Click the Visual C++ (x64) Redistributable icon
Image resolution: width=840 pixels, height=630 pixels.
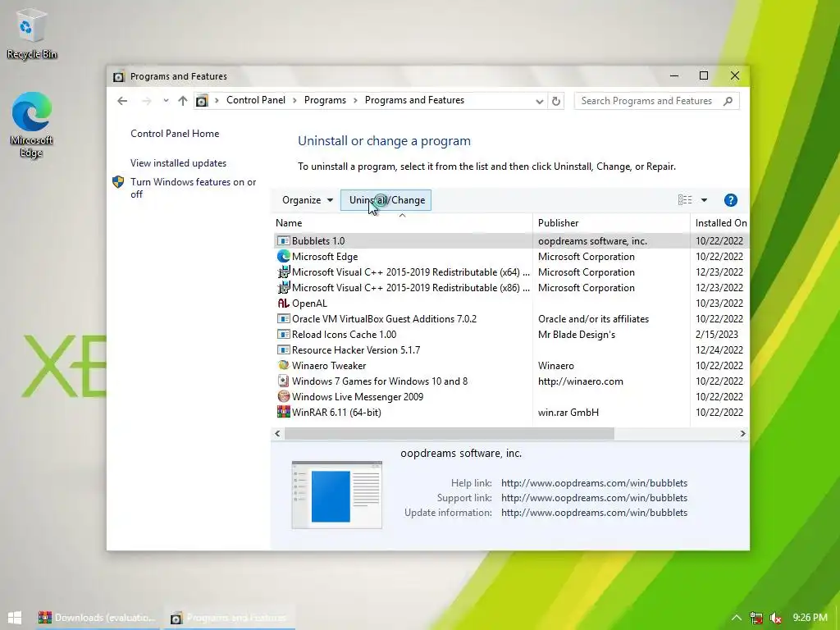pos(283,272)
